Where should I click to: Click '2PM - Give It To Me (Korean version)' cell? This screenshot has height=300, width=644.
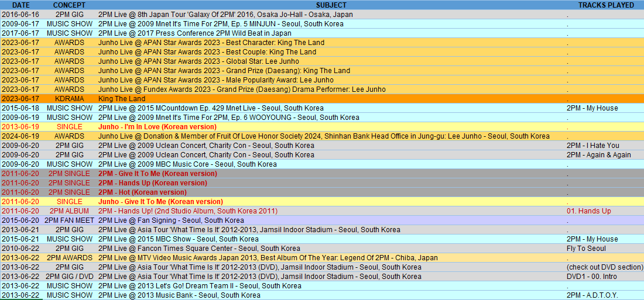coord(331,174)
